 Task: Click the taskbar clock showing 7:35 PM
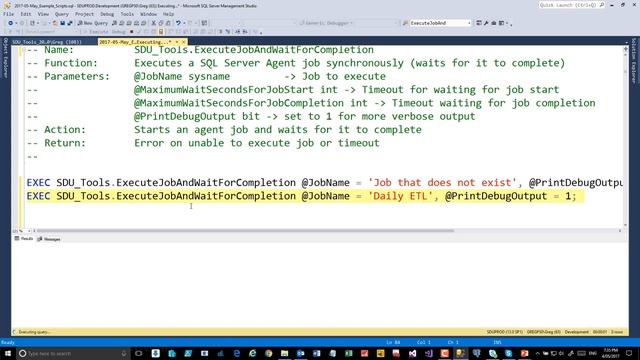click(611, 353)
